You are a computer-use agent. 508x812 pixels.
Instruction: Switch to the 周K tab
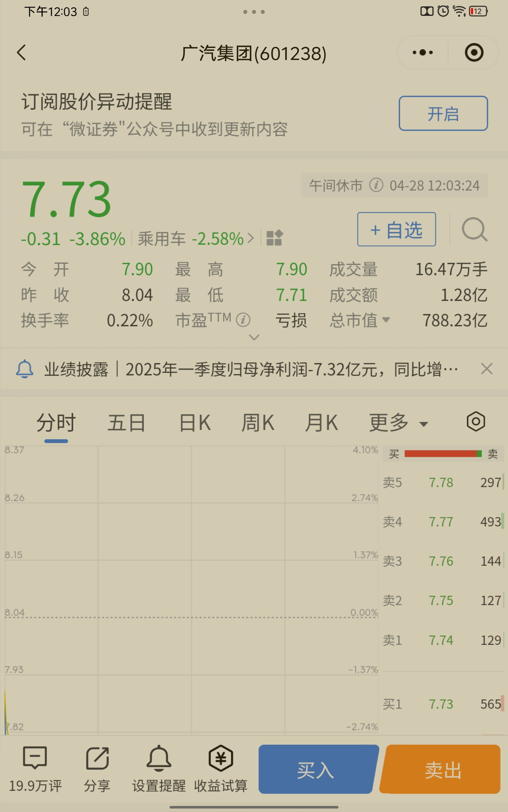click(258, 422)
